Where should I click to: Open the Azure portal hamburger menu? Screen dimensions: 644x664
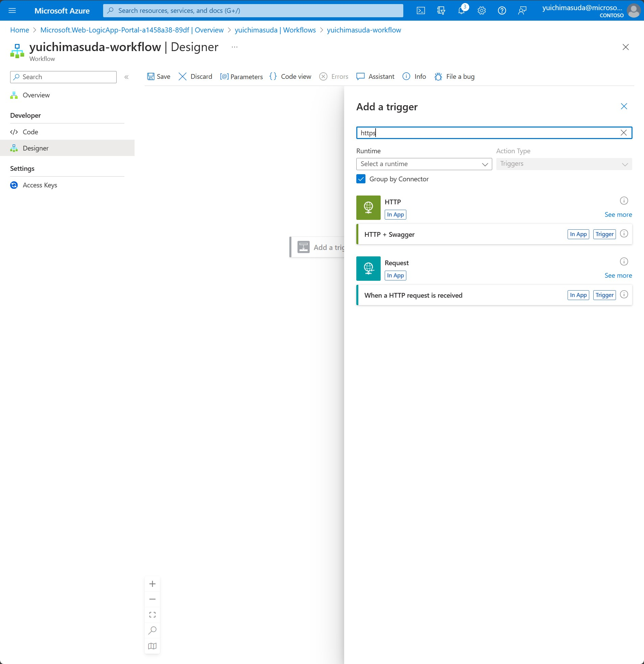click(x=12, y=10)
